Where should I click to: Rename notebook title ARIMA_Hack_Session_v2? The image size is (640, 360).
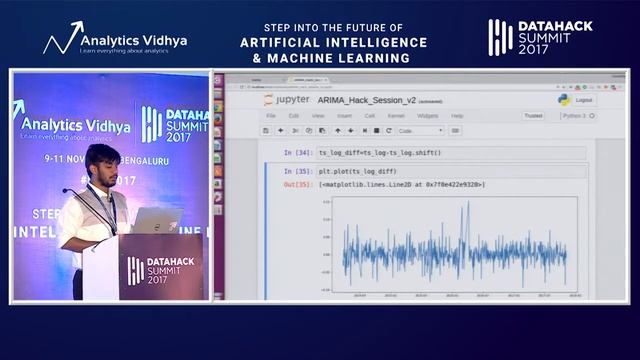click(367, 100)
